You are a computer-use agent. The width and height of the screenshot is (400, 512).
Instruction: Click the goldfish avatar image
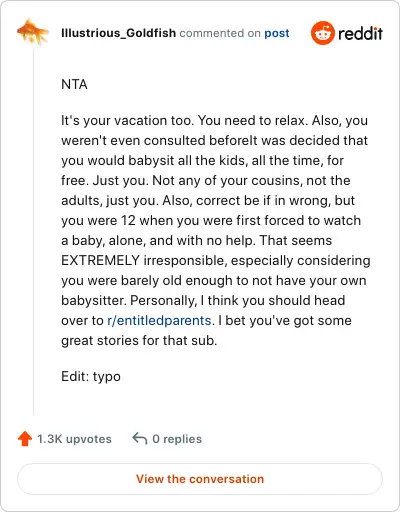pyautogui.click(x=33, y=32)
